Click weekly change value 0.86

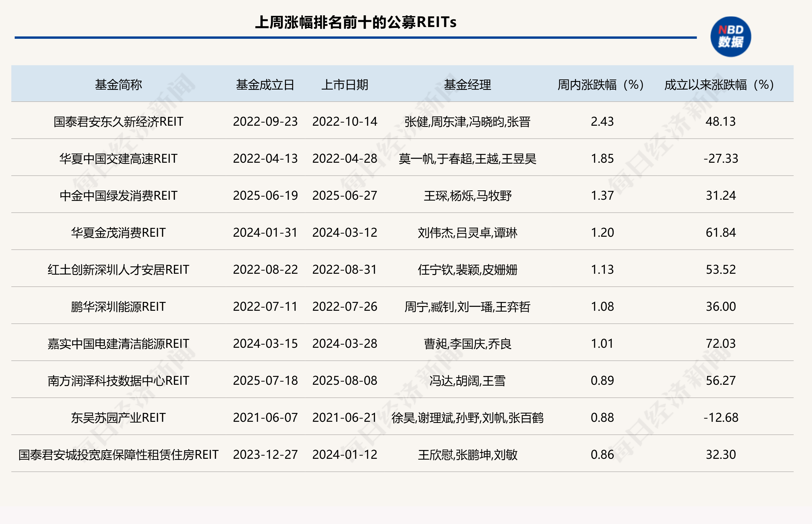(x=602, y=455)
